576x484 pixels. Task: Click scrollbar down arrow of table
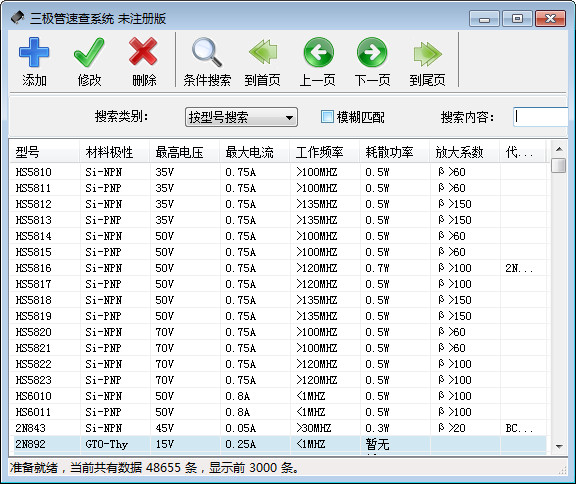(x=559, y=447)
